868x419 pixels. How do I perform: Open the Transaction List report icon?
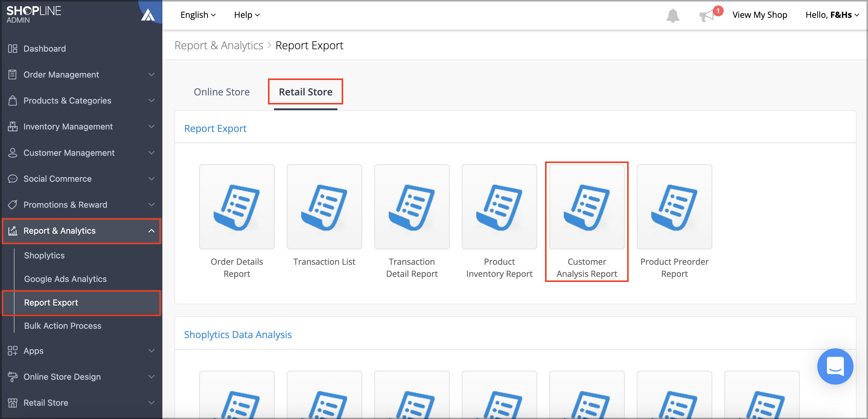[x=324, y=207]
